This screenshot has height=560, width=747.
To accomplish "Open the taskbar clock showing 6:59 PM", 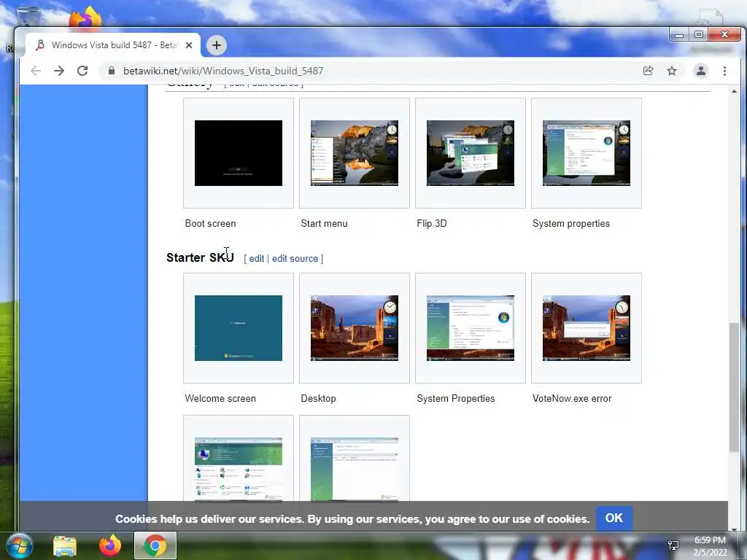I will click(x=710, y=546).
